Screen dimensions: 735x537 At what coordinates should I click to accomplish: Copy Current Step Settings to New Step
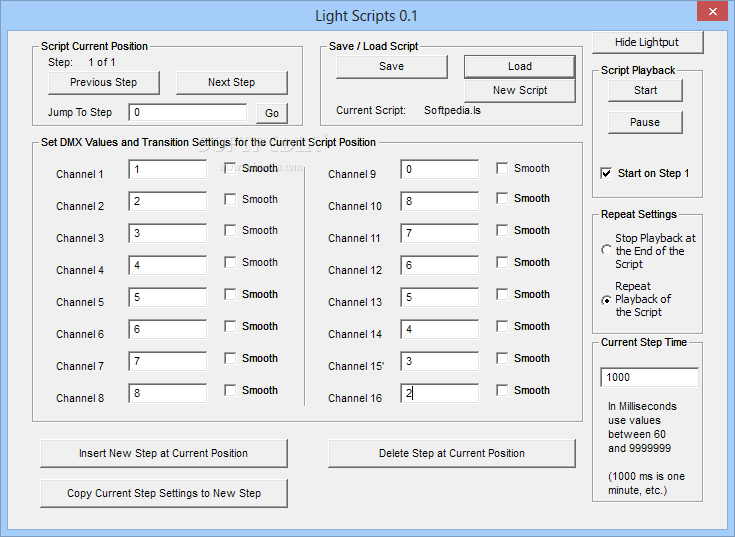(164, 493)
